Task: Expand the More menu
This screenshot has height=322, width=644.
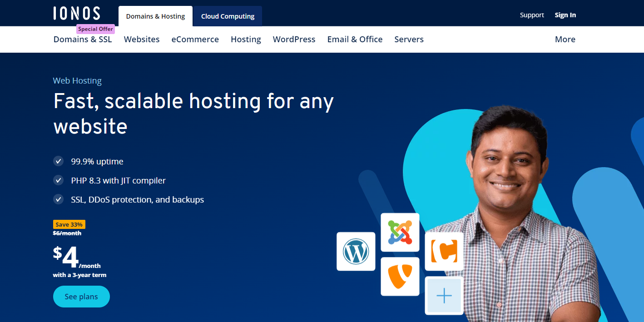Action: pyautogui.click(x=565, y=40)
